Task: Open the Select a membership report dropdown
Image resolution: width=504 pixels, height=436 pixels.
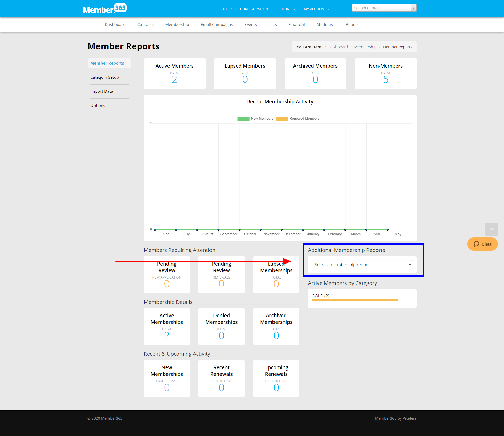Action: (362, 265)
